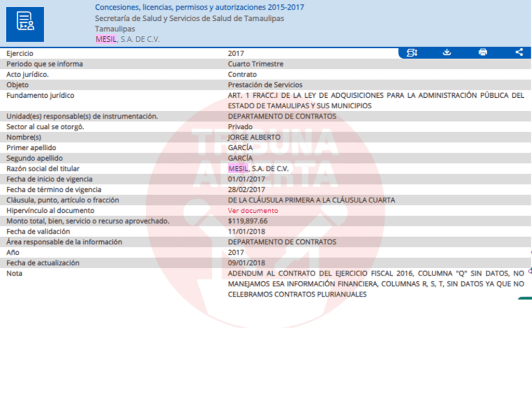The image size is (532, 416).
Task: Click the download icon in the blue toolbar
Action: (x=446, y=53)
